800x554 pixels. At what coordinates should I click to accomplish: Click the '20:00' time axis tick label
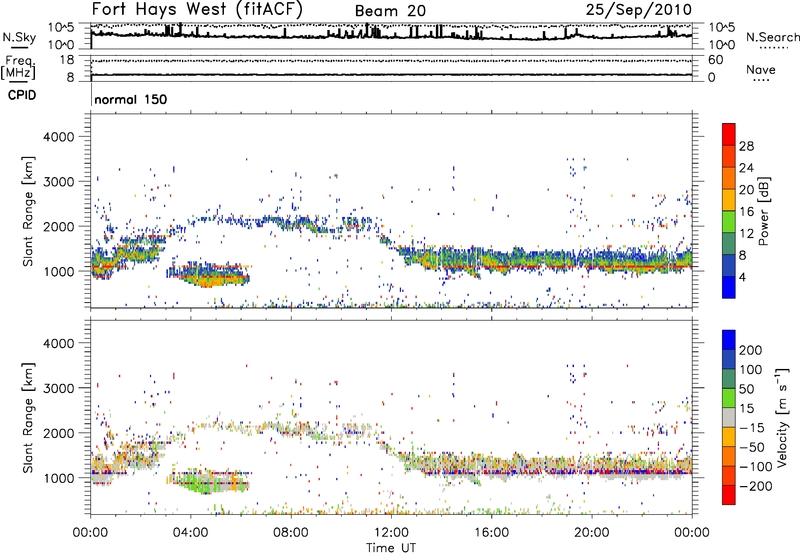coord(592,533)
